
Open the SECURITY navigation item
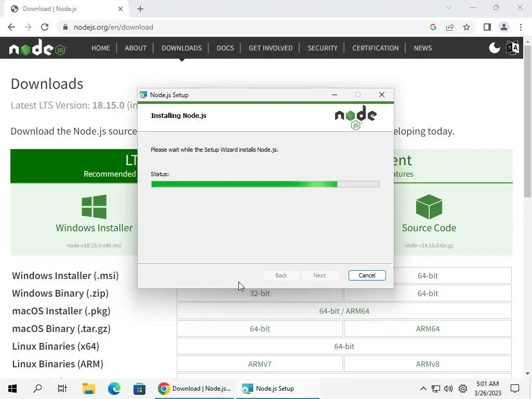(x=322, y=48)
